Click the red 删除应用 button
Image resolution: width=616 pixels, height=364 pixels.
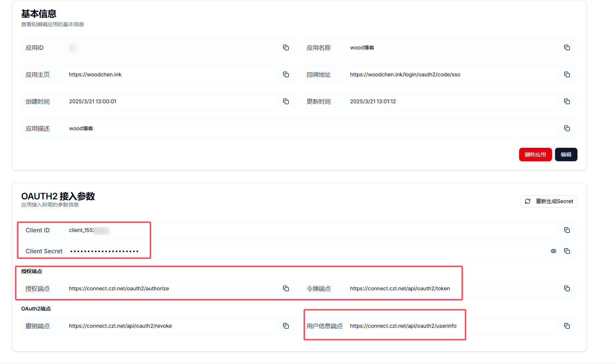click(535, 155)
